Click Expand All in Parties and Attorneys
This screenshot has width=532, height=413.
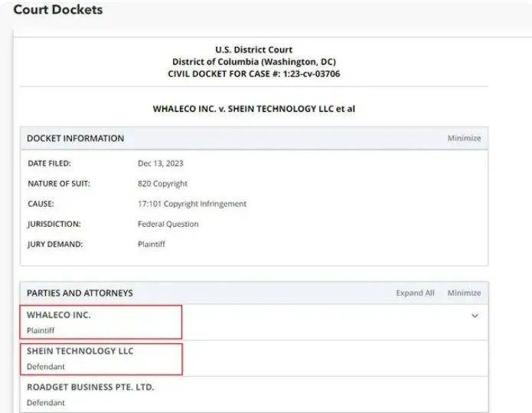tap(415, 293)
